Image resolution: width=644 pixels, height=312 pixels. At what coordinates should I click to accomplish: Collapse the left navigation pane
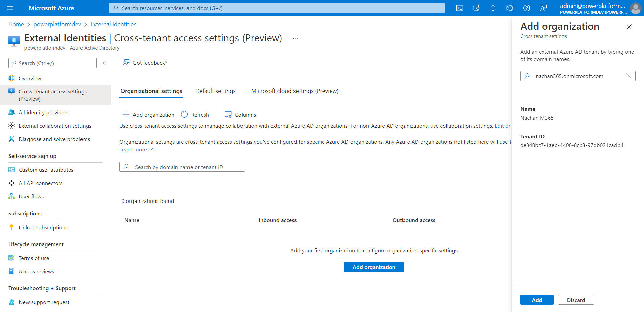coord(104,63)
